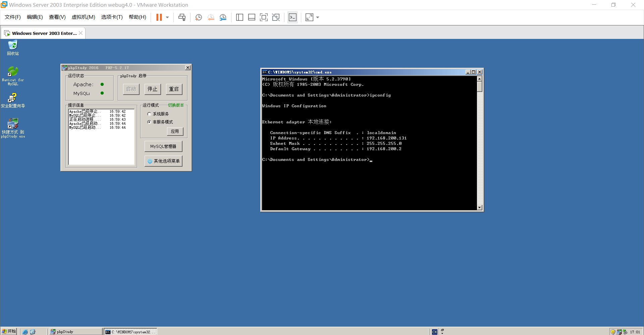Viewport: 644px width, 335px height.
Task: Send Ctrl+Alt+Del to the virtual machine
Action: click(182, 17)
